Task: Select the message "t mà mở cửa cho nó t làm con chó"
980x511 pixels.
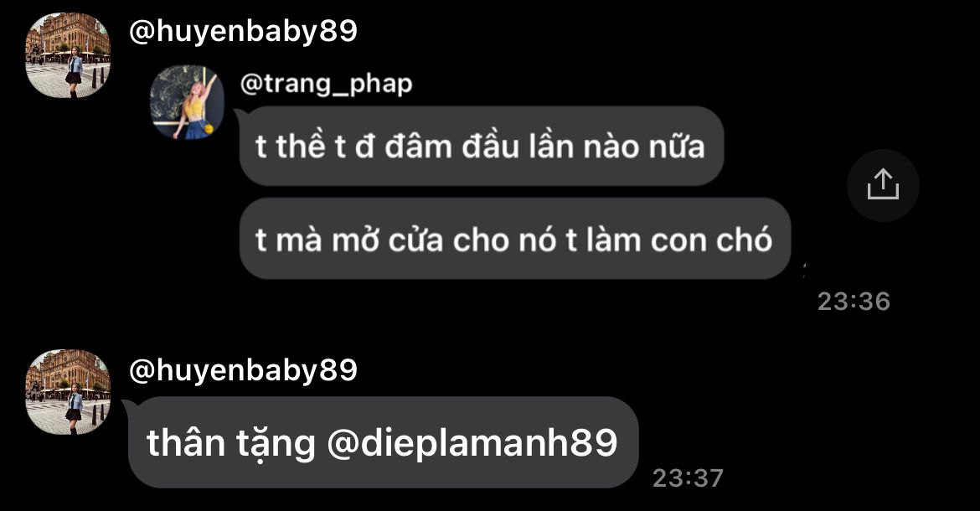Action: [515, 239]
